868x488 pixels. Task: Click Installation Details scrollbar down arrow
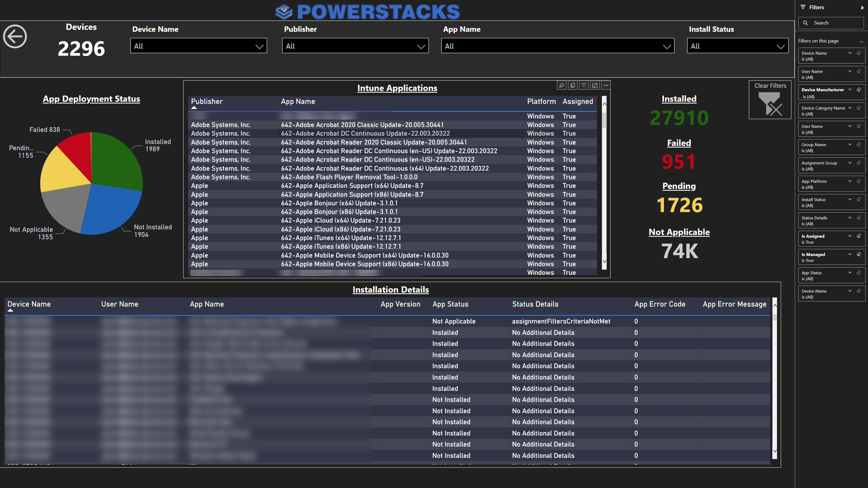tap(775, 451)
